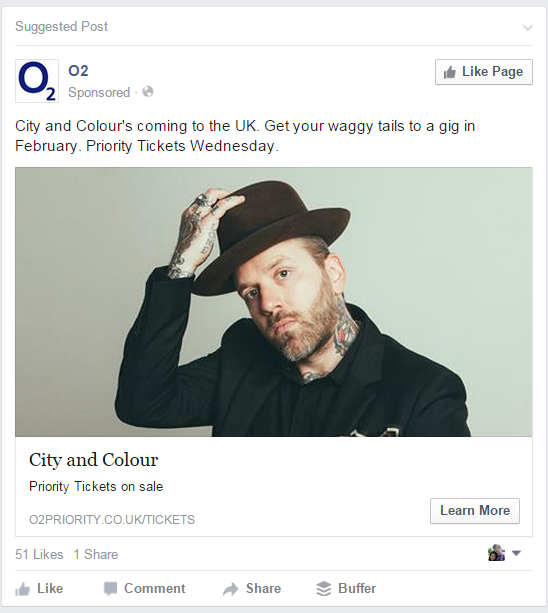Click the O2 logo profile picture
This screenshot has width=548, height=613.
(x=37, y=81)
